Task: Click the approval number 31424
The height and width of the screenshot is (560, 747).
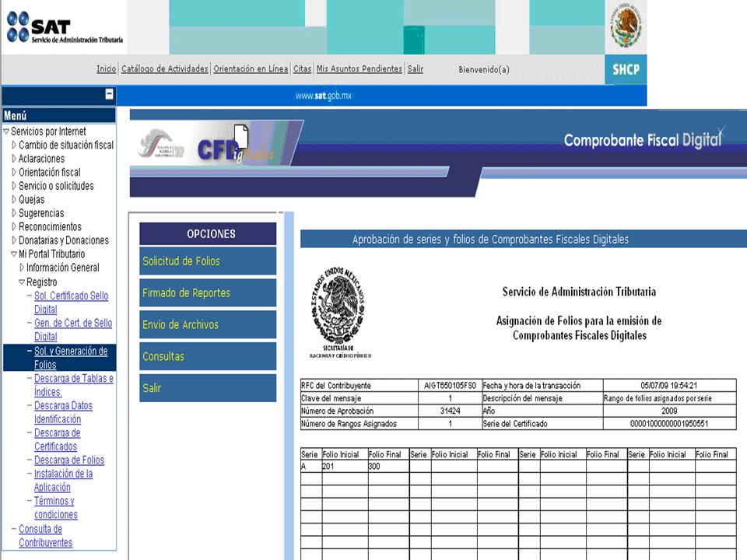Action: [450, 411]
